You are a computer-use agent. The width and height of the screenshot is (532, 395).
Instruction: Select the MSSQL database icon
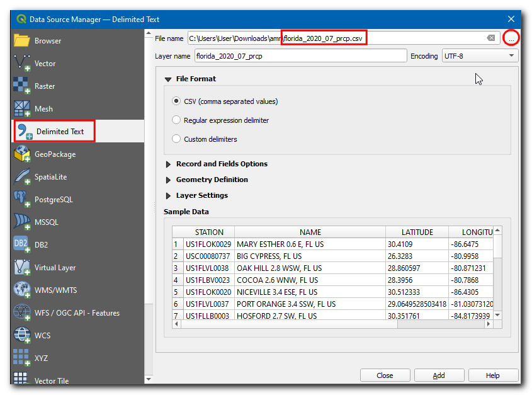tap(22, 222)
